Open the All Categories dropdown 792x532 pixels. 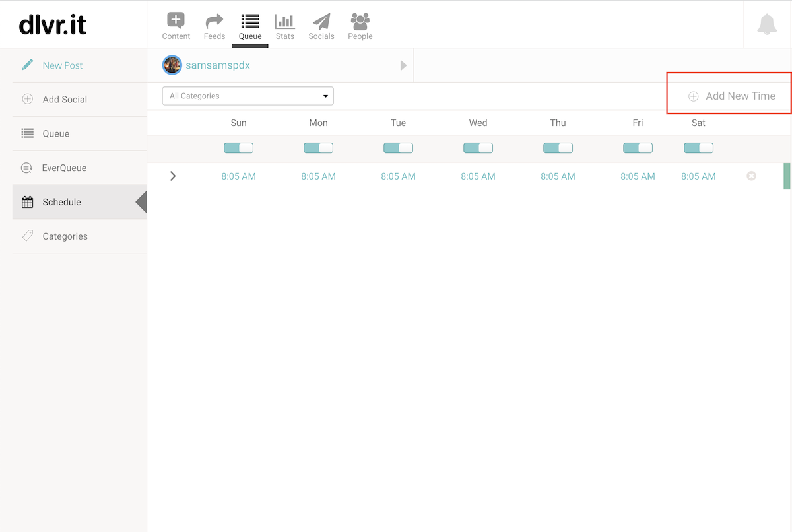point(248,96)
